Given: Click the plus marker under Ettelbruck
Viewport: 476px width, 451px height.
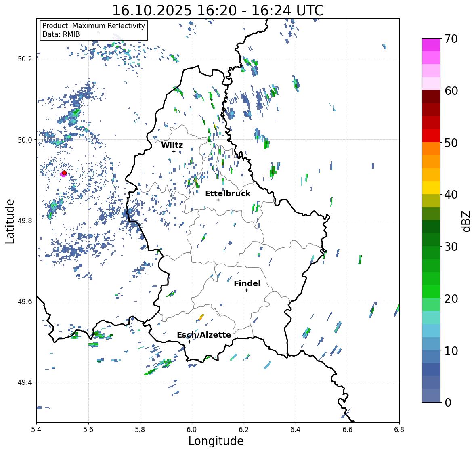Looking at the screenshot, I should pyautogui.click(x=218, y=200).
